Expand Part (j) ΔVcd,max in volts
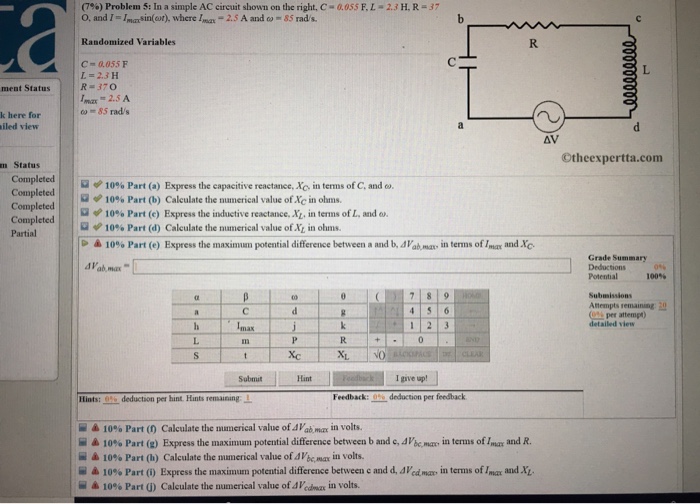 (x=83, y=485)
